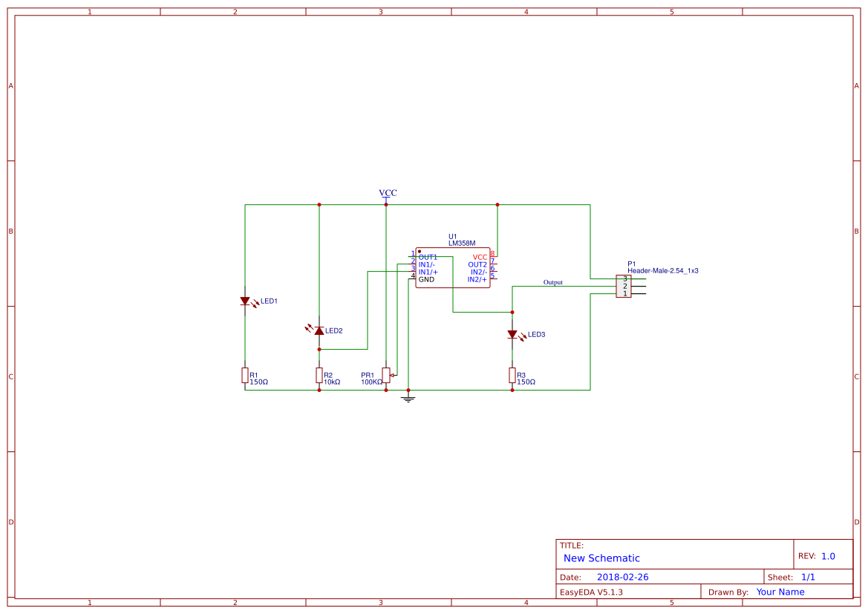This screenshot has height=614, width=868.
Task: Select the LED1 diode symbol
Action: tap(246, 301)
